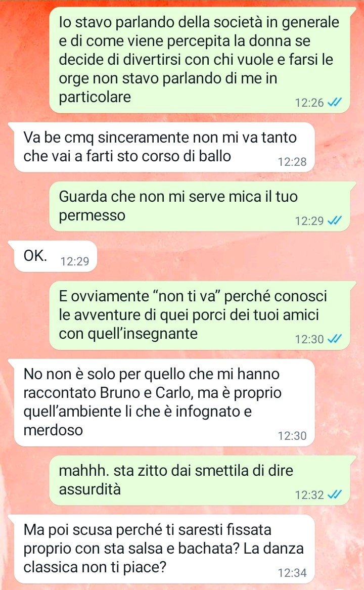Tap the word 'permesso' in green bubble
This screenshot has height=590, width=364.
(x=92, y=215)
